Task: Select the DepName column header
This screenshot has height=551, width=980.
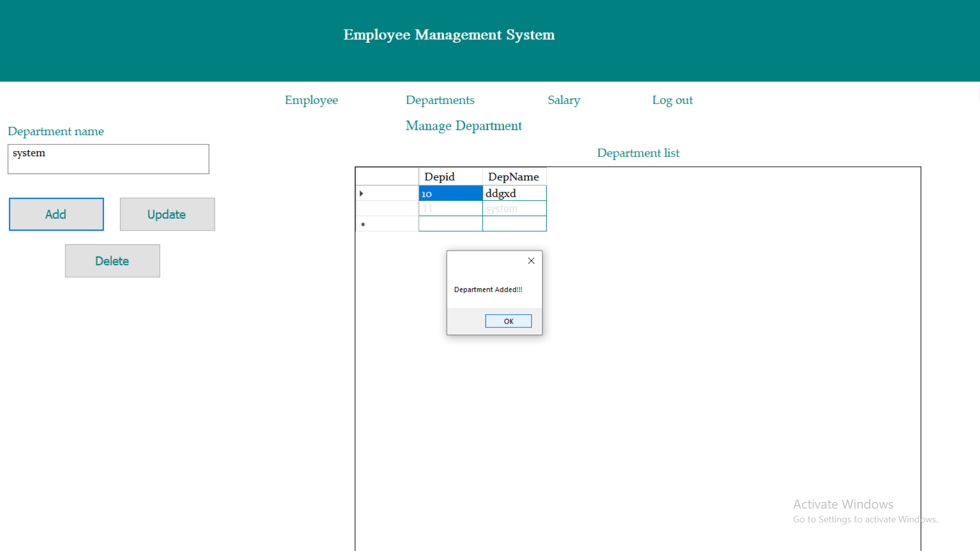Action: click(513, 176)
